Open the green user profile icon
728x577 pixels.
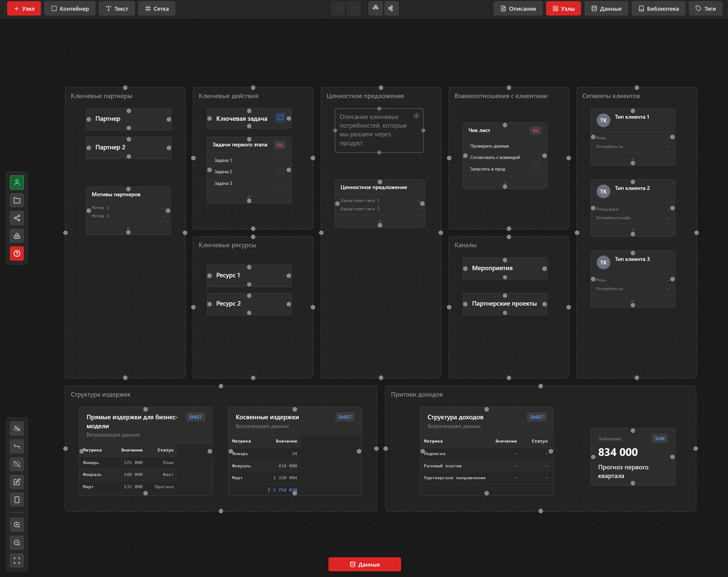pyautogui.click(x=17, y=183)
